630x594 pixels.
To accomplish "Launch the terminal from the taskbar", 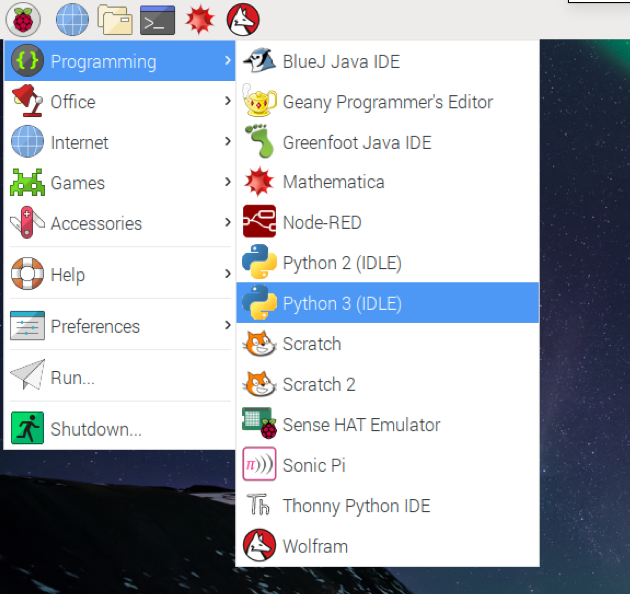I will [157, 20].
